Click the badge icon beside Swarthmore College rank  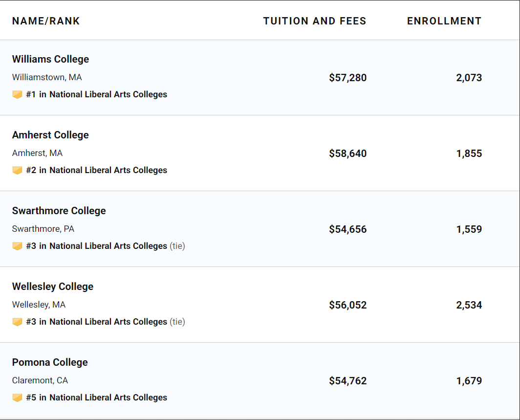tap(17, 246)
